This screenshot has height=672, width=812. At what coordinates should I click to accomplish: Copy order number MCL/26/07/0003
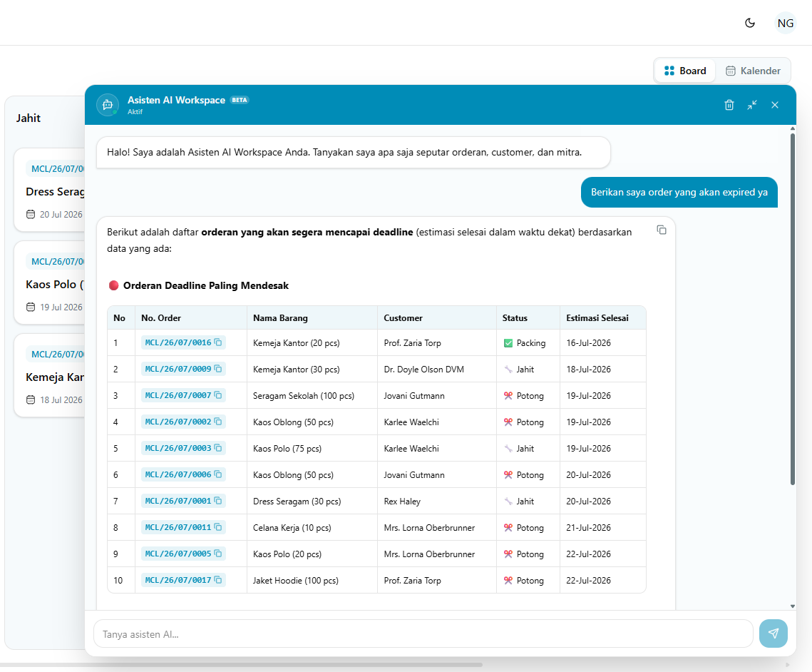point(218,448)
